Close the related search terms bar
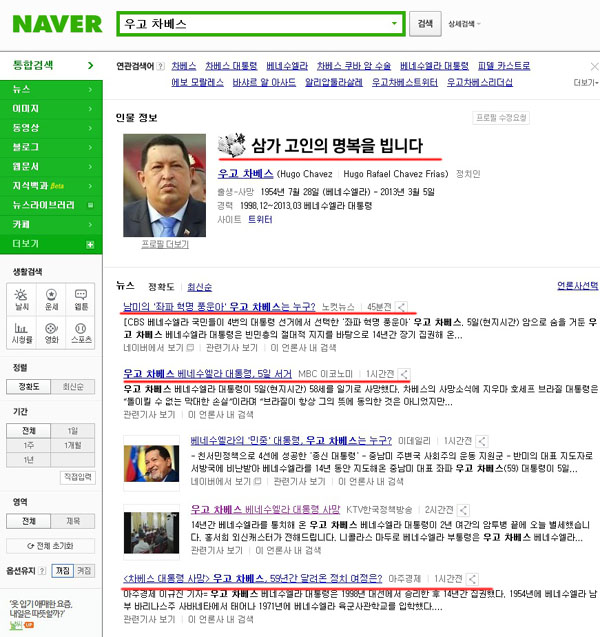Viewport: 600px width, 637px height. point(594,66)
